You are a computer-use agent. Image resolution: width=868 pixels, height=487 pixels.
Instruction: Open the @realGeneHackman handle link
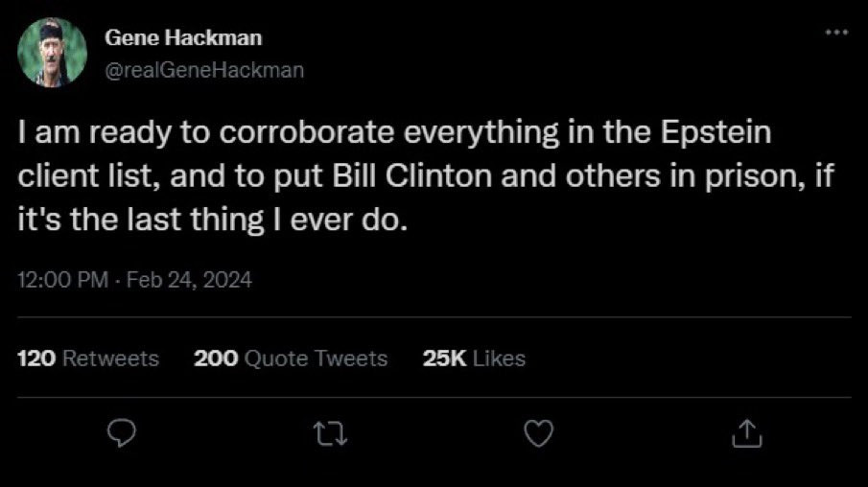(x=202, y=70)
